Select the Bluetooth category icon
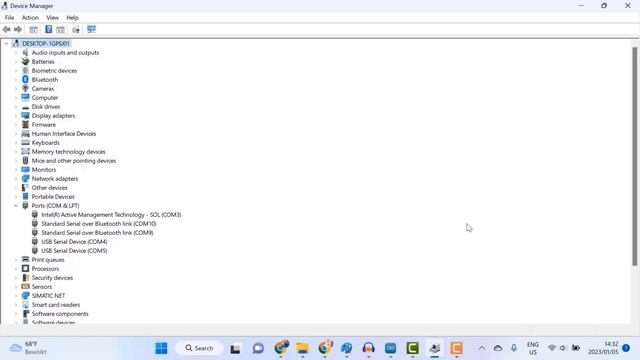Image resolution: width=640 pixels, height=360 pixels. tap(25, 80)
